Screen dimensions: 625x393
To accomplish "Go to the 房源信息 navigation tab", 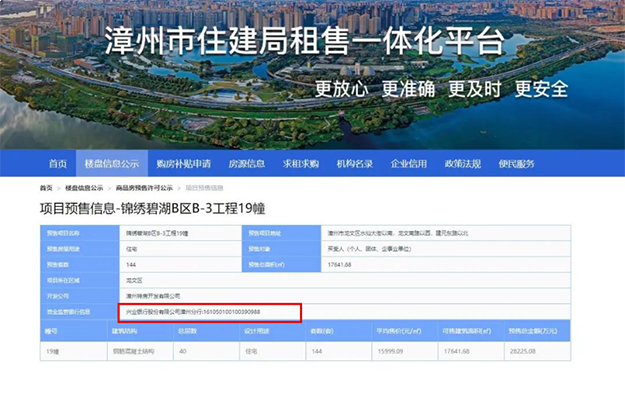I will pos(247,163).
